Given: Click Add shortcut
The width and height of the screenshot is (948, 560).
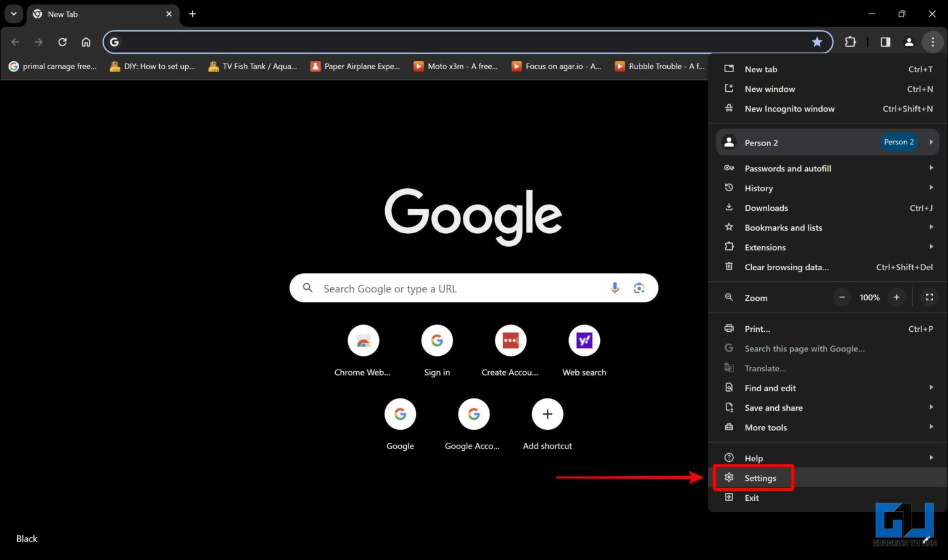Looking at the screenshot, I should (547, 414).
